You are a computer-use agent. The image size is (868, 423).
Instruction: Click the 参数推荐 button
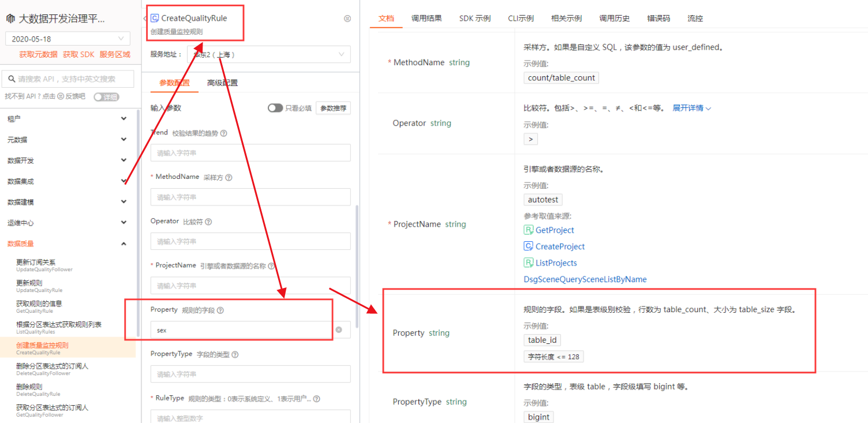(333, 108)
